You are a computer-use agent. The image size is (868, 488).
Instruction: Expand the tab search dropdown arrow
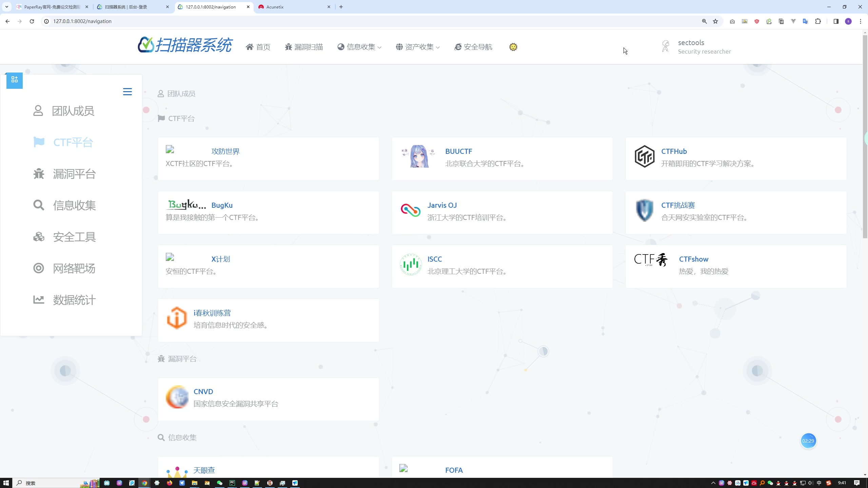click(x=6, y=7)
